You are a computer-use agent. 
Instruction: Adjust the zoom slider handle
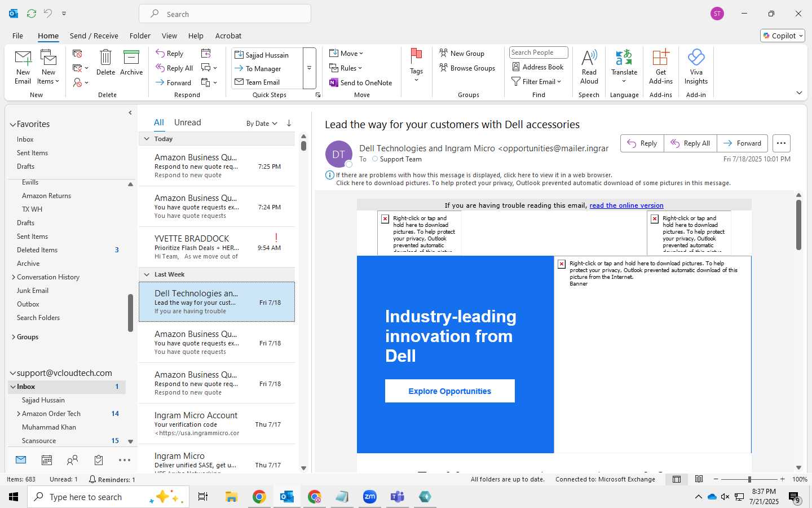[749, 479]
